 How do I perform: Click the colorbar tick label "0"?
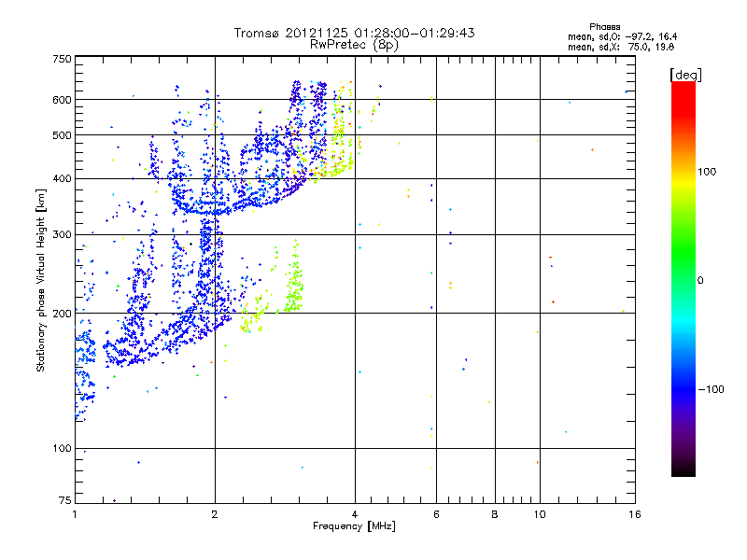click(x=700, y=281)
